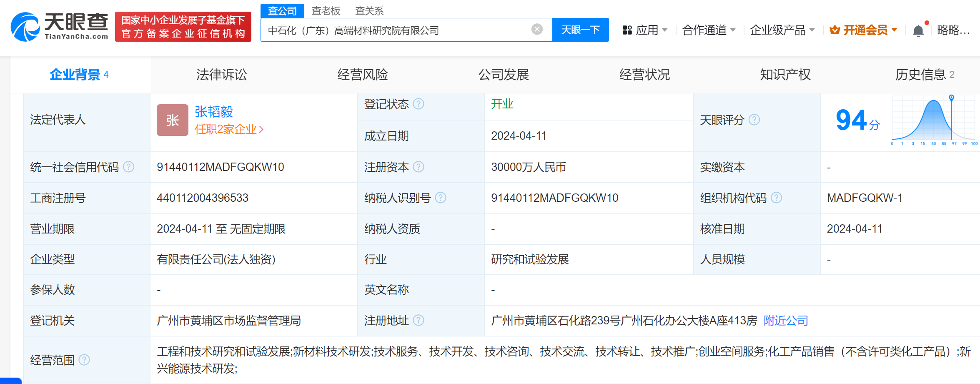Click help icon next to 纳税人识别号
980x384 pixels.
441,198
